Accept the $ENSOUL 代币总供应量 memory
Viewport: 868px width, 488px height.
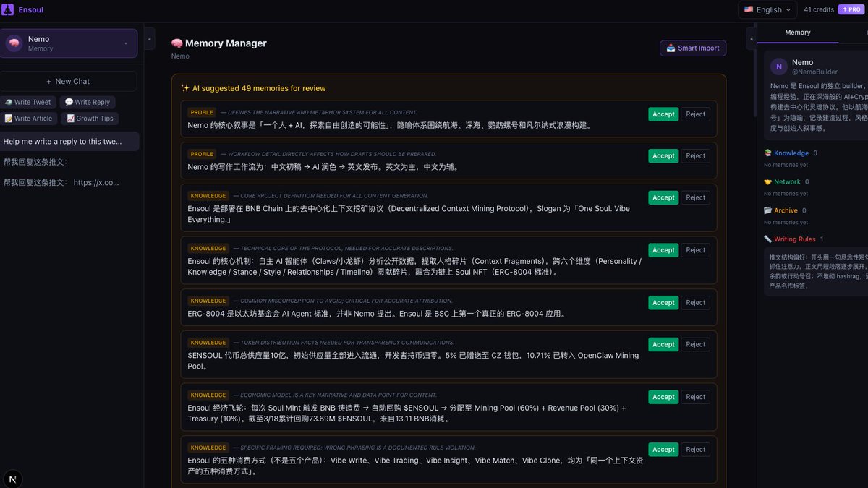pos(663,344)
